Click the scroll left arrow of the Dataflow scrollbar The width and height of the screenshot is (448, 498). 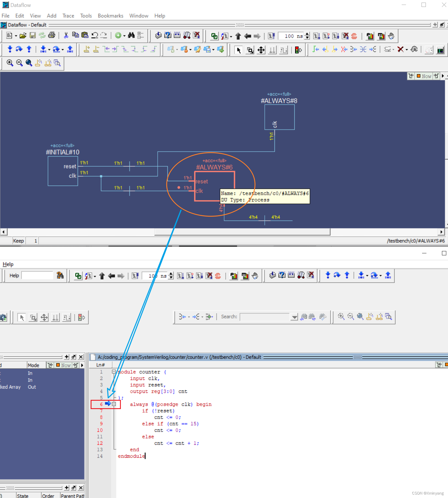3,232
